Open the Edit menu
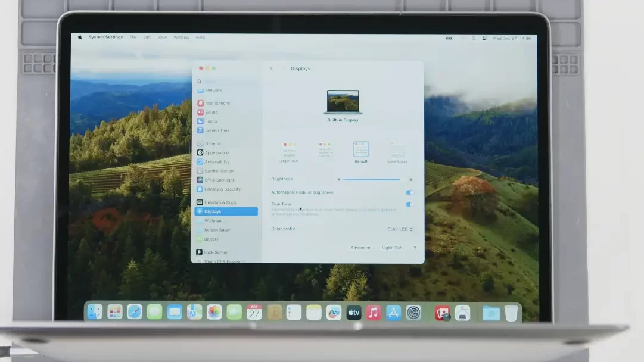The width and height of the screenshot is (644, 362). tap(147, 37)
